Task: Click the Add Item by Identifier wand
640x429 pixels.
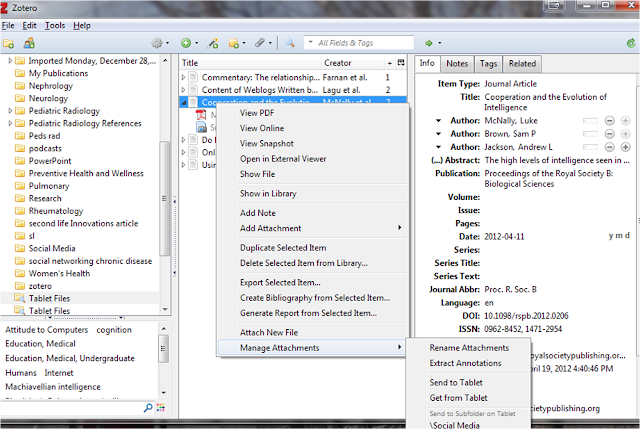Action: coord(213,43)
